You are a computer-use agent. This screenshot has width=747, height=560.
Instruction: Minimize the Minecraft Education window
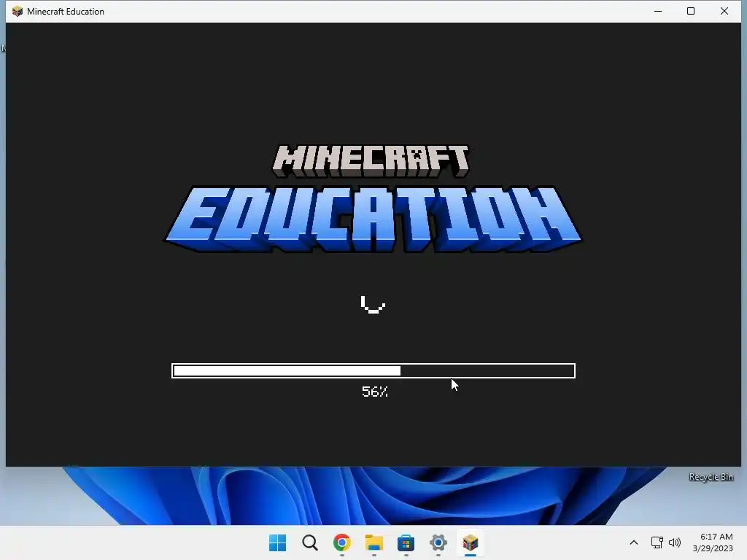658,11
